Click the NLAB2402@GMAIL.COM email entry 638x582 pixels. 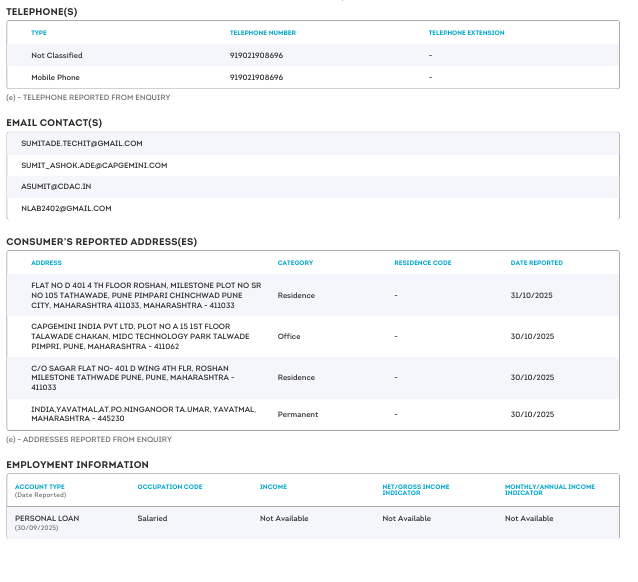[x=66, y=208]
